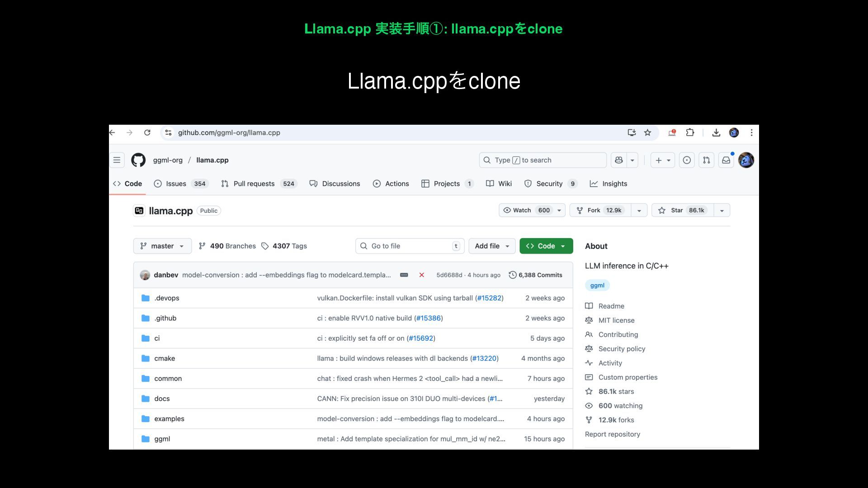Open the Discussions tab
Image resolution: width=868 pixels, height=488 pixels.
(x=335, y=183)
